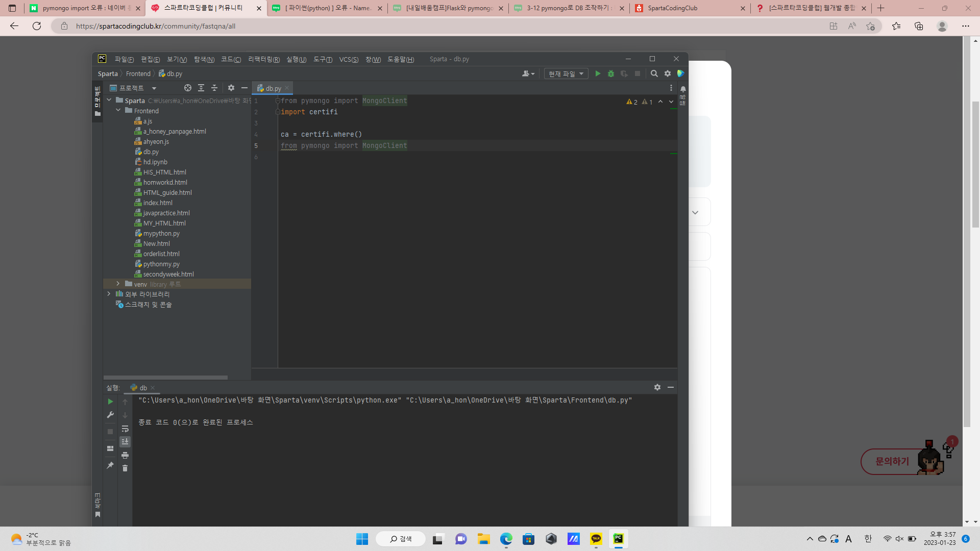Print the run console output

125,455
